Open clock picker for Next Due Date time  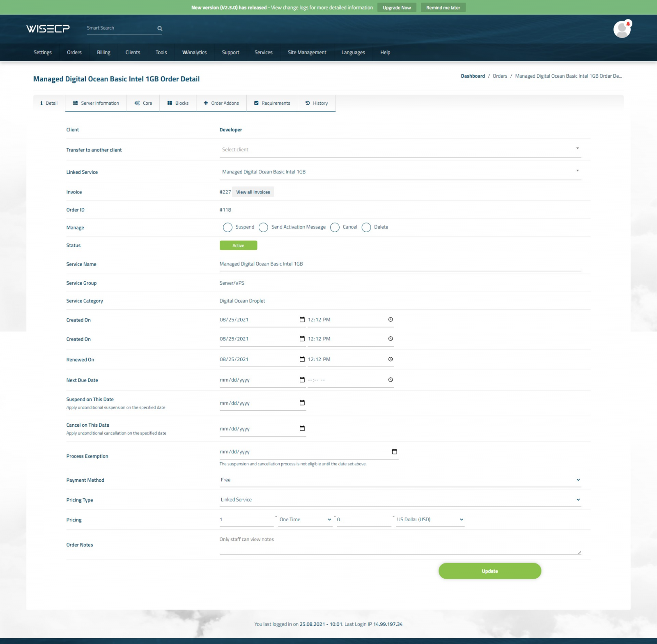click(x=391, y=380)
